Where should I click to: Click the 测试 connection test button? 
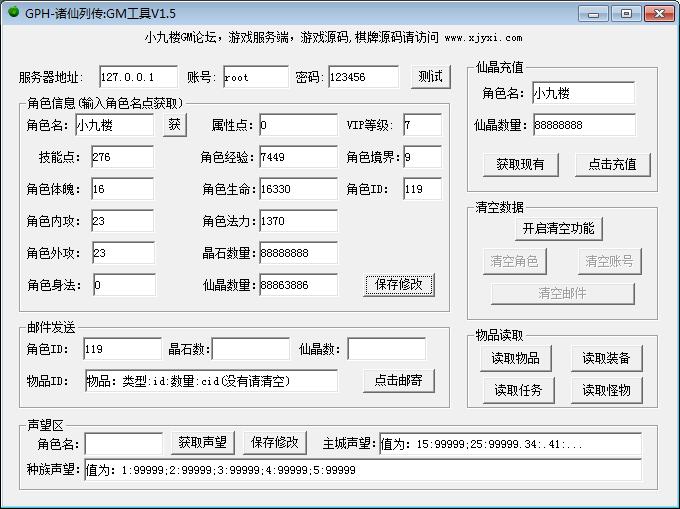click(x=430, y=77)
